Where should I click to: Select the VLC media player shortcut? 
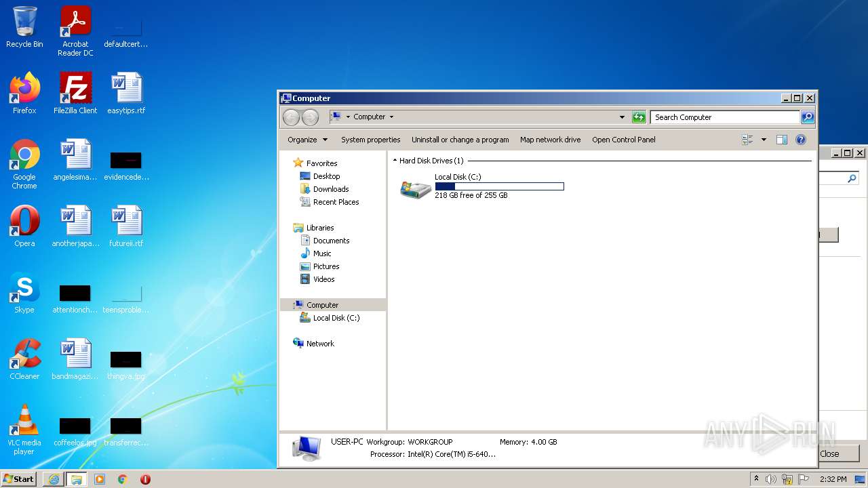(24, 430)
